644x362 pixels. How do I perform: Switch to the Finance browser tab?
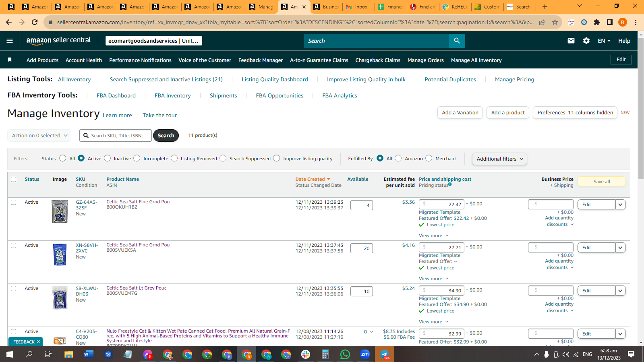click(x=390, y=6)
